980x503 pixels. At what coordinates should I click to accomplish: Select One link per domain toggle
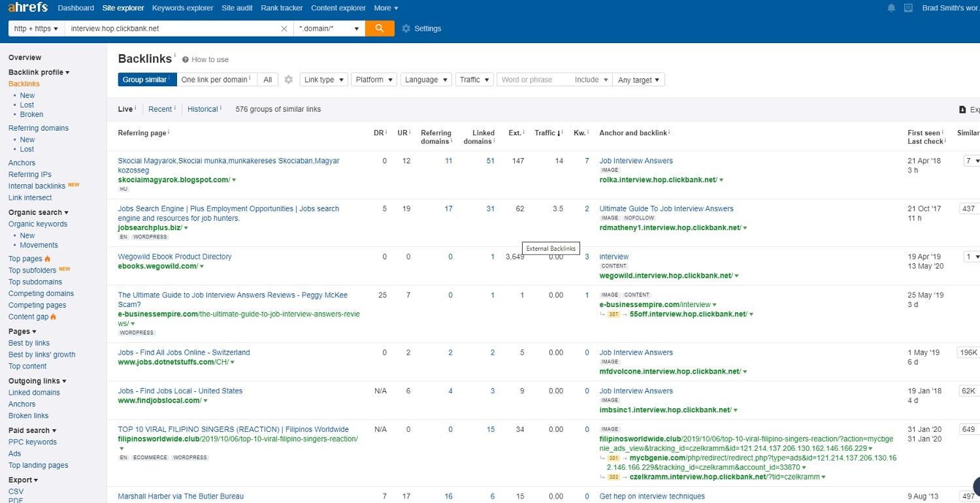coord(216,80)
